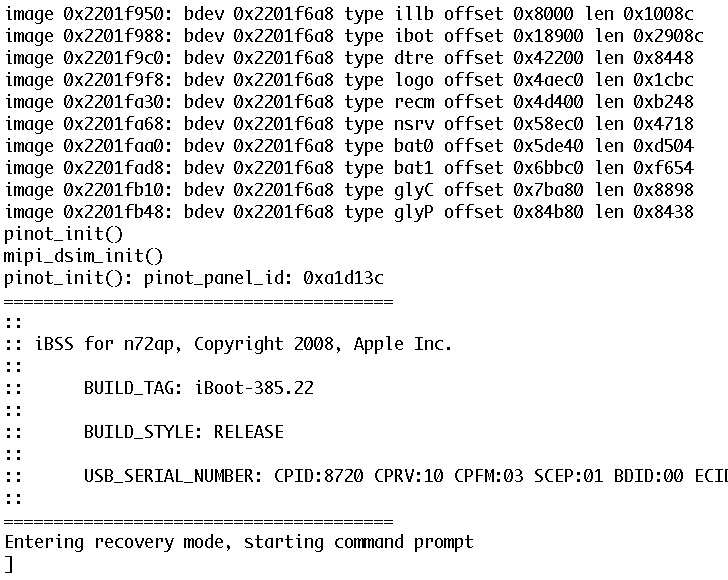Screen dimensions: 728x580
Task: Click the pinot_panel_id value 0xa1d13c
Action: [x=344, y=278]
